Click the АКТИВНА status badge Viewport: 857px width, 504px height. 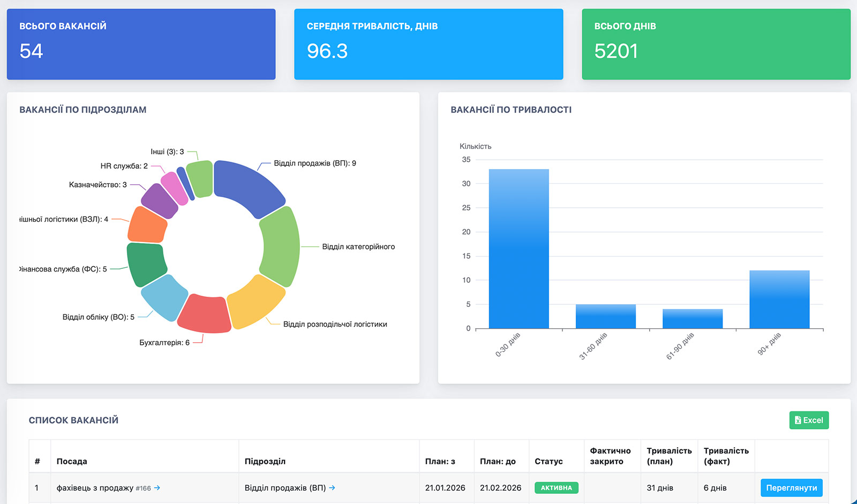pyautogui.click(x=556, y=488)
